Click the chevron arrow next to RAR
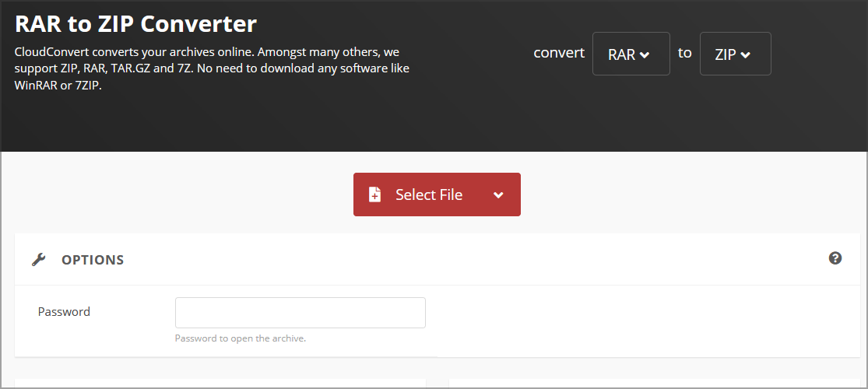868x389 pixels. tap(645, 55)
